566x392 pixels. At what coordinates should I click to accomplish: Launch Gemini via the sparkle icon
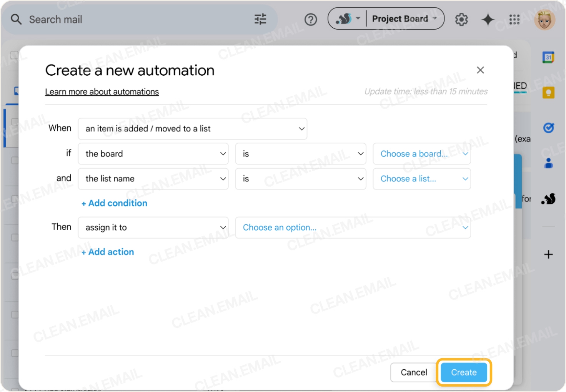(x=488, y=19)
